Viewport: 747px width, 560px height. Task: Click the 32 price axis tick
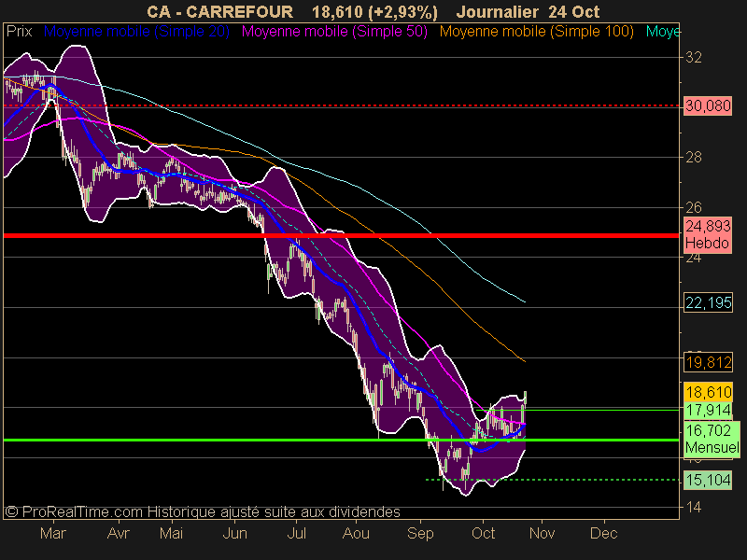[x=693, y=58]
